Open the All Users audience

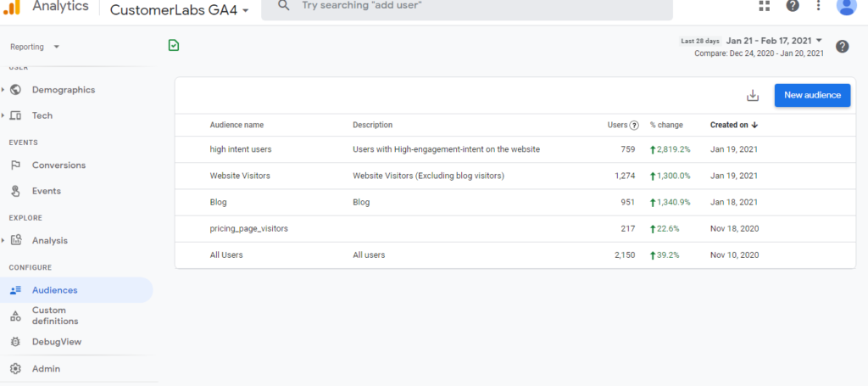click(225, 255)
